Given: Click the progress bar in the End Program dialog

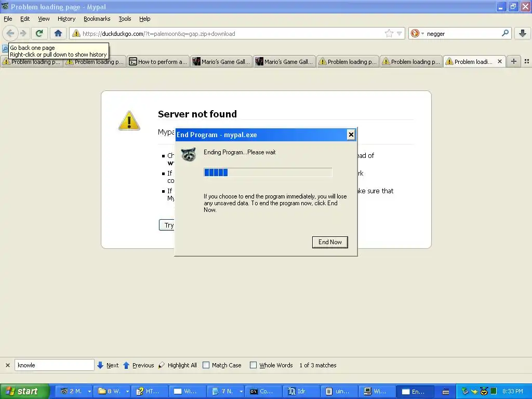Looking at the screenshot, I should pyautogui.click(x=268, y=172).
